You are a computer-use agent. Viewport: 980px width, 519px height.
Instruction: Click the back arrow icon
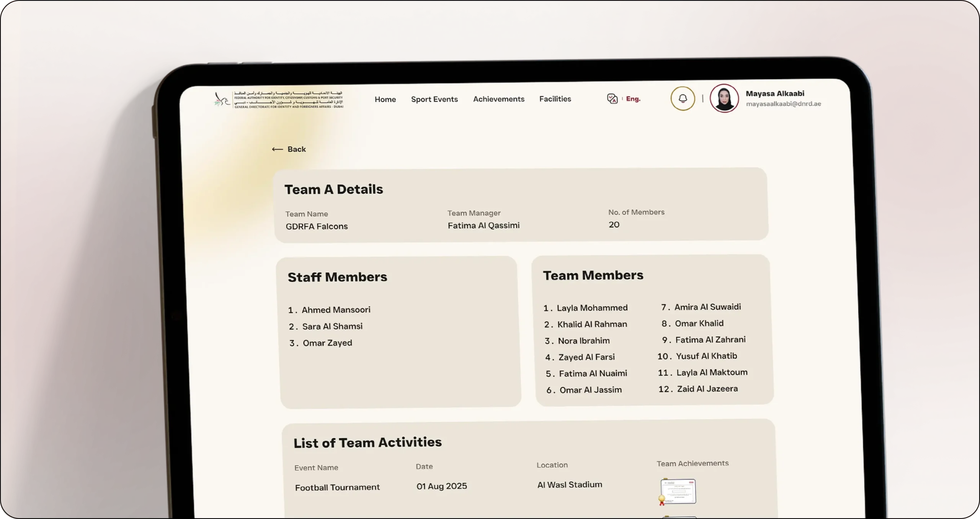coord(277,149)
